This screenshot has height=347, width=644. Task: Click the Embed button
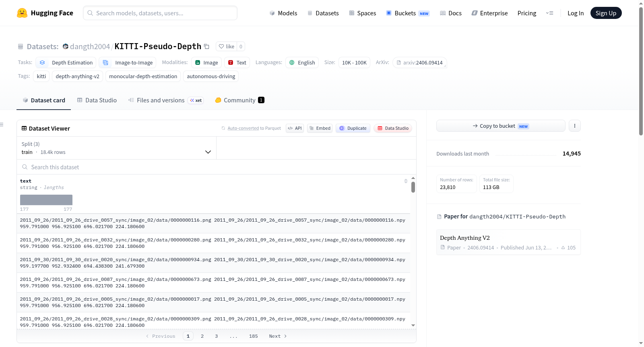(x=320, y=128)
